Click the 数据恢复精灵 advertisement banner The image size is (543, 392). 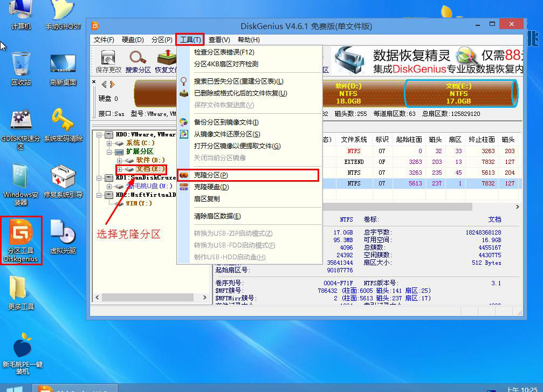click(427, 61)
